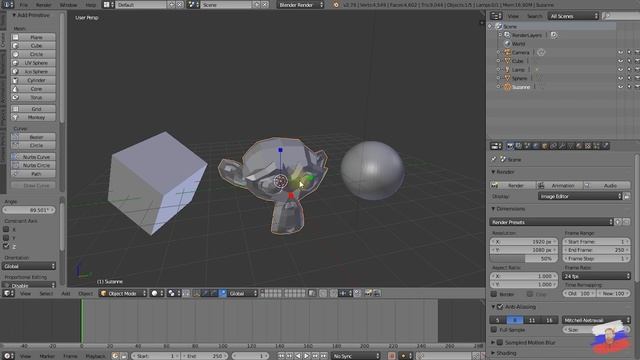Open the viewport shading mode selector
The image size is (640, 360).
[157, 293]
